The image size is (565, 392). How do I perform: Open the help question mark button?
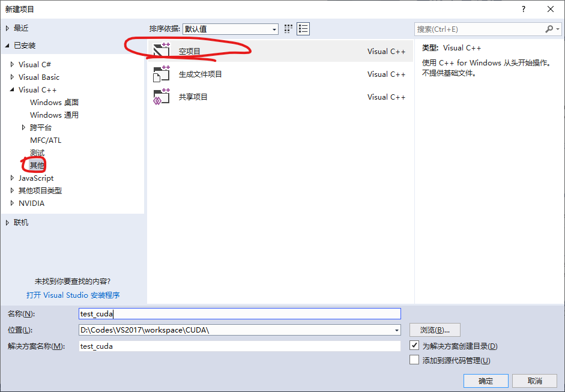pos(524,10)
